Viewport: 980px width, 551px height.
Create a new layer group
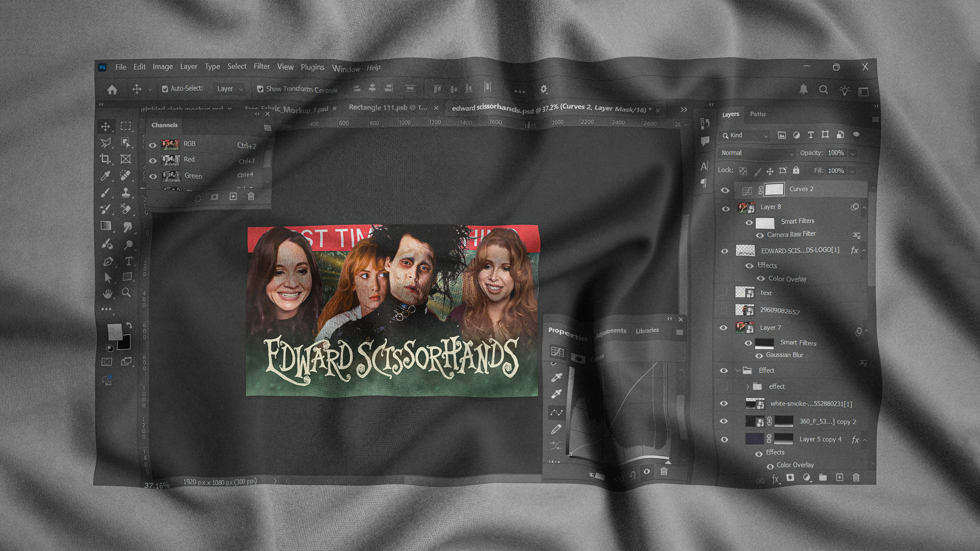[x=823, y=477]
